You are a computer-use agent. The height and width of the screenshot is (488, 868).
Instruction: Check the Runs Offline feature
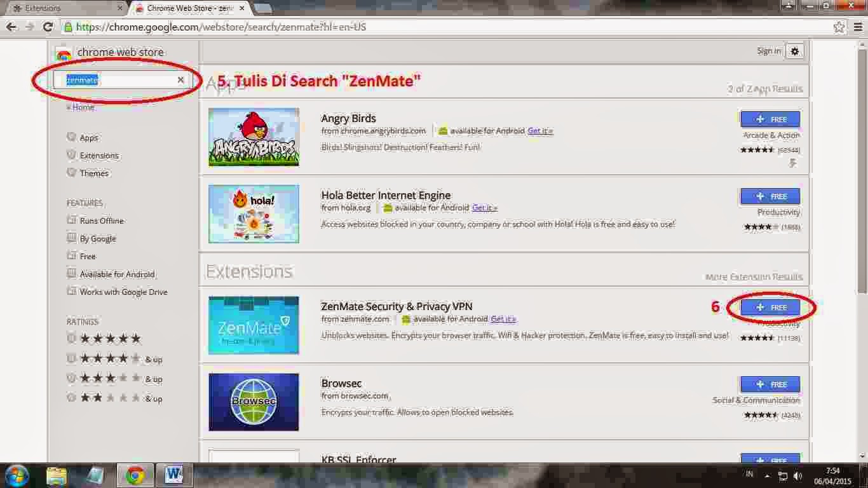click(71, 220)
